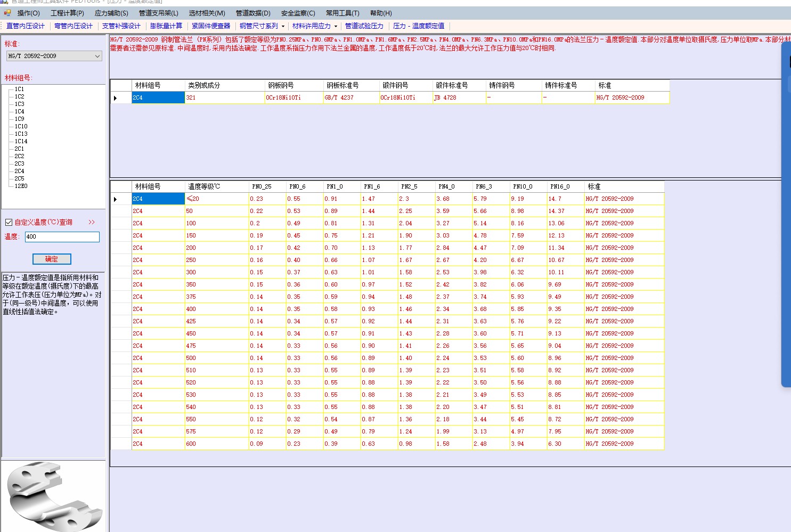The width and height of the screenshot is (791, 532).
Task: Click the 材料组号 header in upper table
Action: 158,85
